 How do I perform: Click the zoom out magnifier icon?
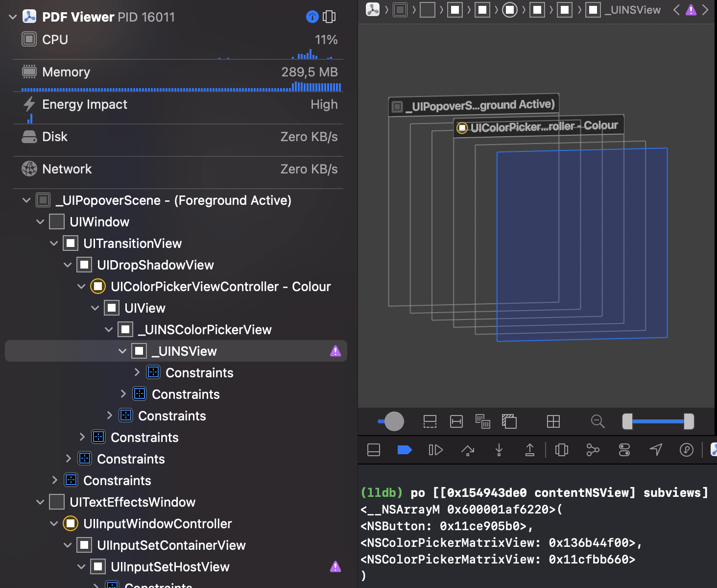(x=597, y=421)
